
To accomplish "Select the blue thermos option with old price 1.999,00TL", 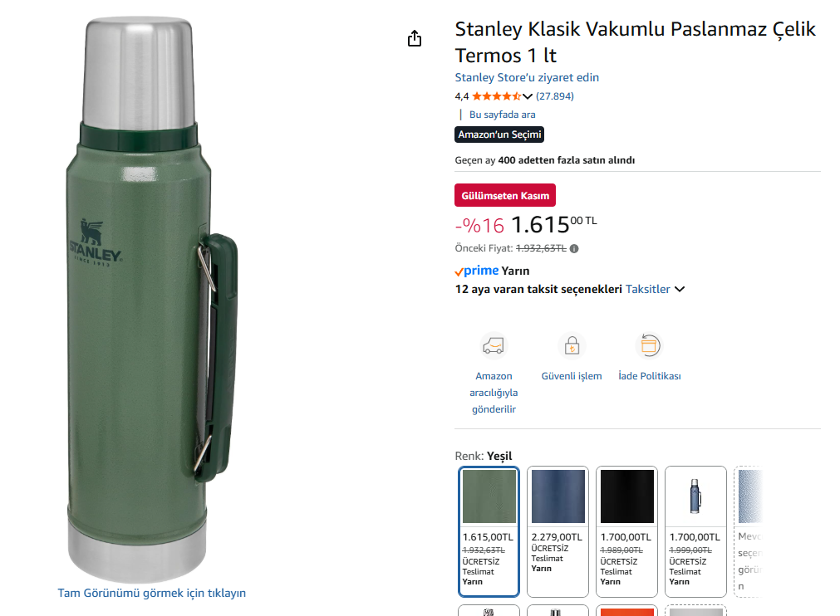I will pyautogui.click(x=695, y=531).
